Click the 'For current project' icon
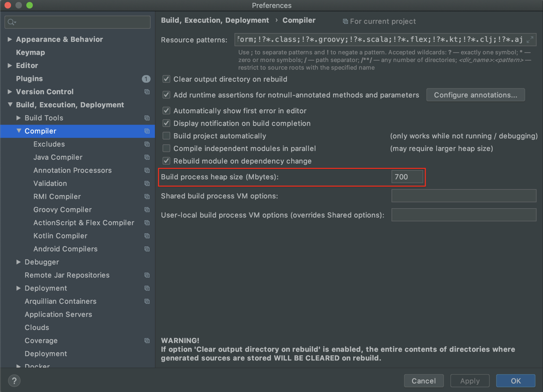 (346, 21)
